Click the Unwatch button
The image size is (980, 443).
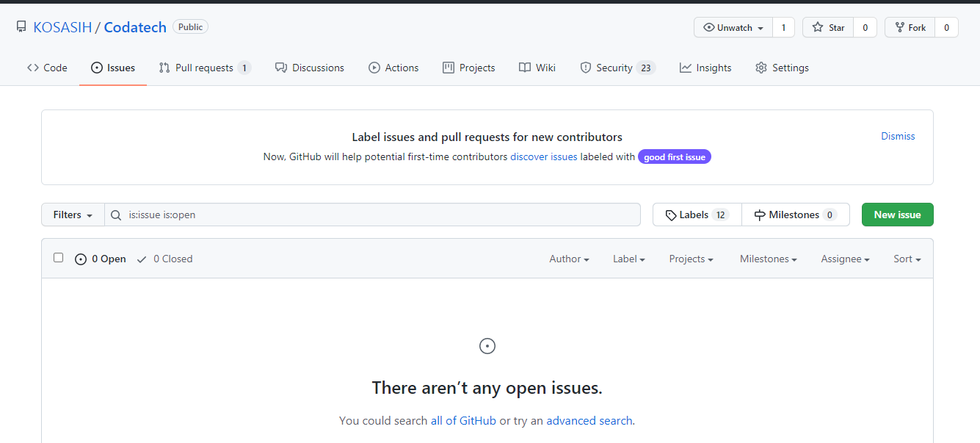[x=733, y=28]
